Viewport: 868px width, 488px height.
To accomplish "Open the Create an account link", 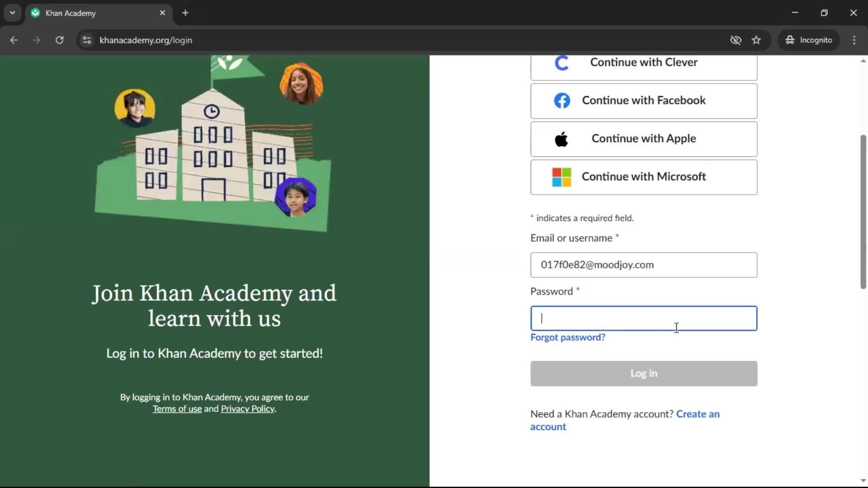I will (x=698, y=414).
